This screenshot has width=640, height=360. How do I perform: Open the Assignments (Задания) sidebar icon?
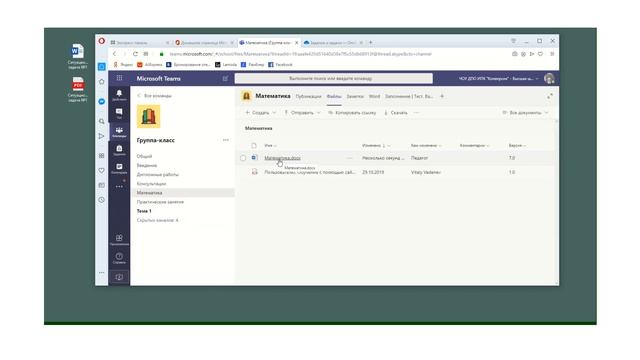point(119,150)
